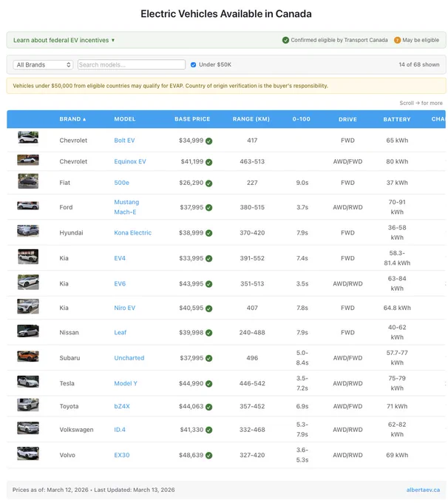
Task: Open the All Brands dropdown
Action: click(x=43, y=65)
